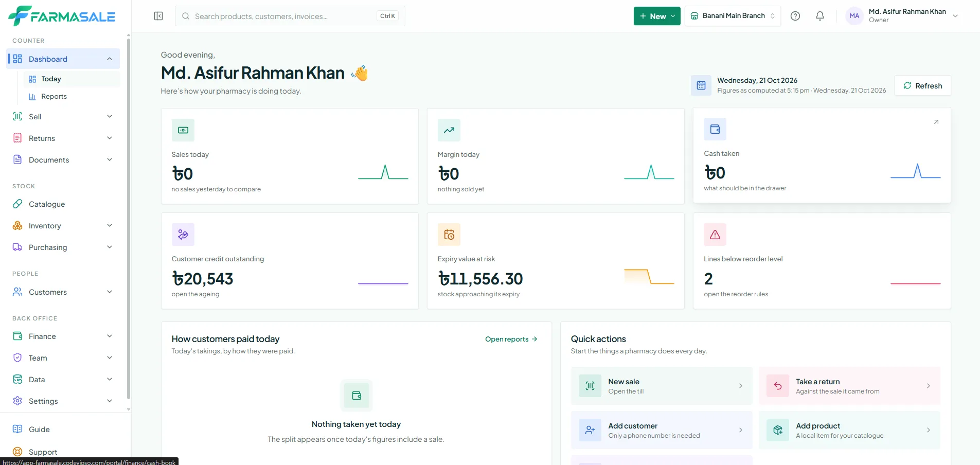Expand the Customers sidebar menu

point(64,292)
